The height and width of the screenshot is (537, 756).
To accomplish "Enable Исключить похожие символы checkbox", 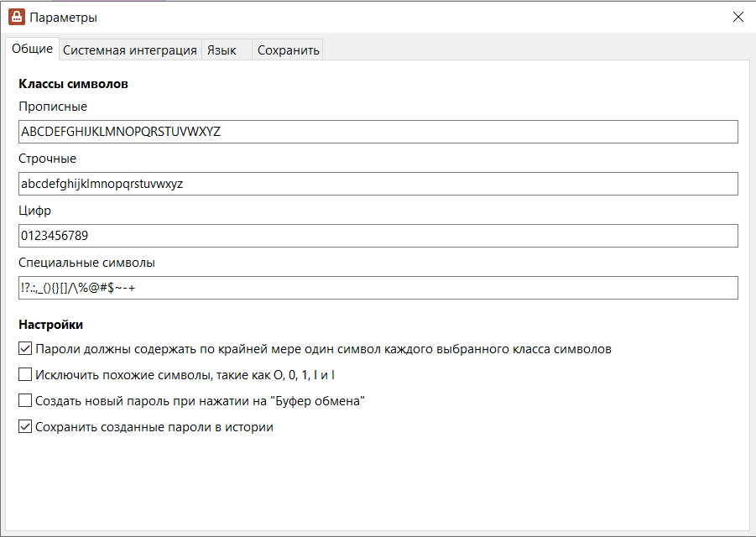I will click(x=25, y=375).
